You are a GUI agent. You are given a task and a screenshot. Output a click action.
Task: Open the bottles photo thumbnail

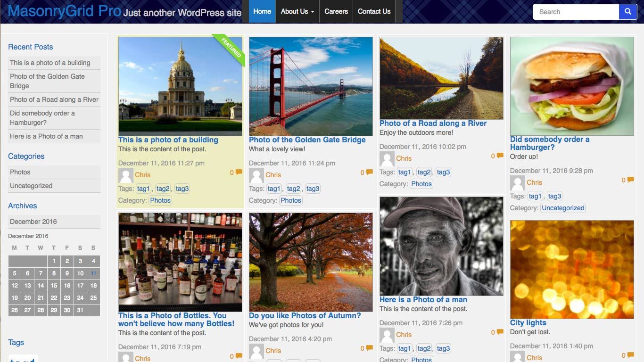180,262
